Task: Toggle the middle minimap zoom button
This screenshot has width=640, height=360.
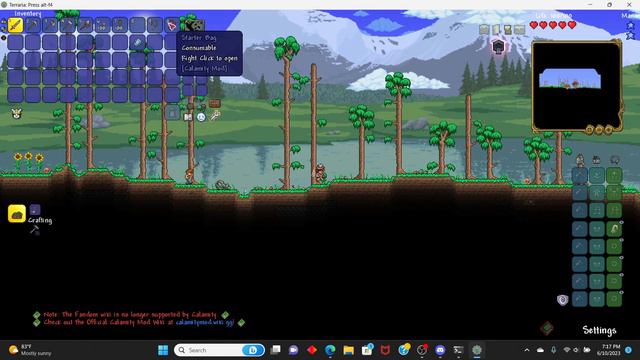Action: 599,130
